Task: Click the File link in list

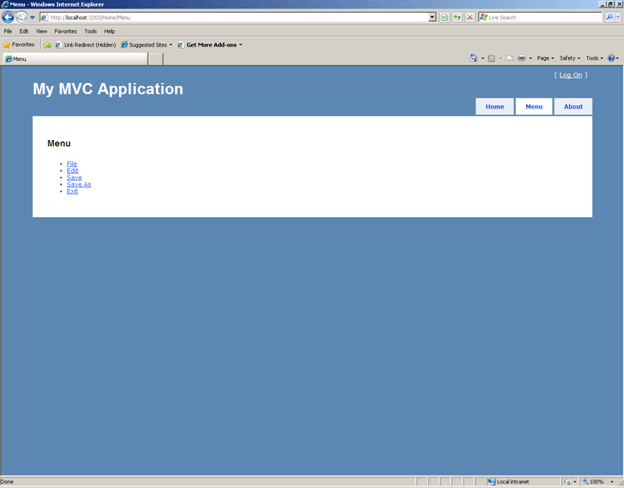Action: 72,164
